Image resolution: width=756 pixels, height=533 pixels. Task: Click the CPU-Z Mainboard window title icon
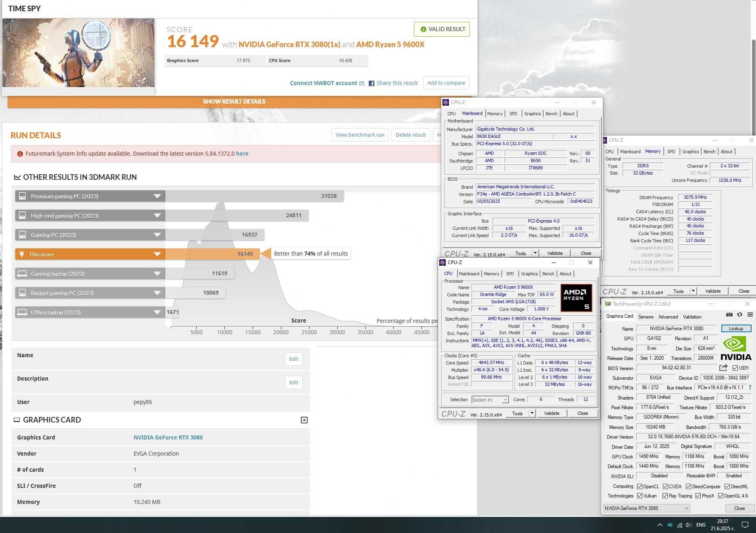pos(446,102)
